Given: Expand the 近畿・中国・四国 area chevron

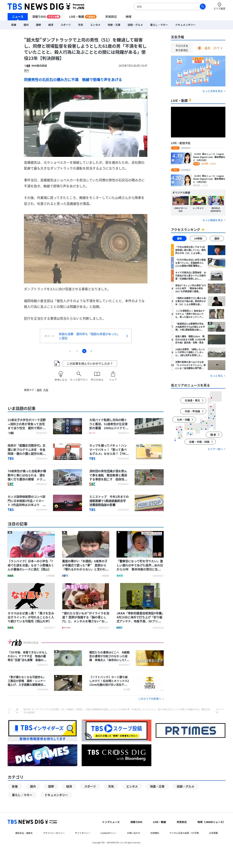Looking at the screenshot, I should click(x=212, y=442).
